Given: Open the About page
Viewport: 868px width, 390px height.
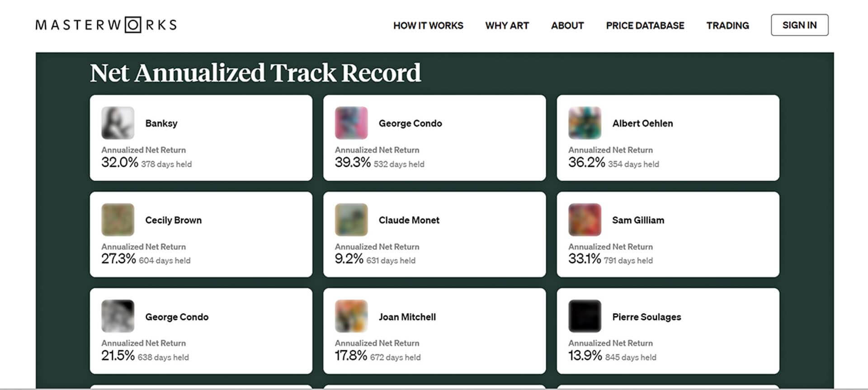Looking at the screenshot, I should (x=567, y=26).
